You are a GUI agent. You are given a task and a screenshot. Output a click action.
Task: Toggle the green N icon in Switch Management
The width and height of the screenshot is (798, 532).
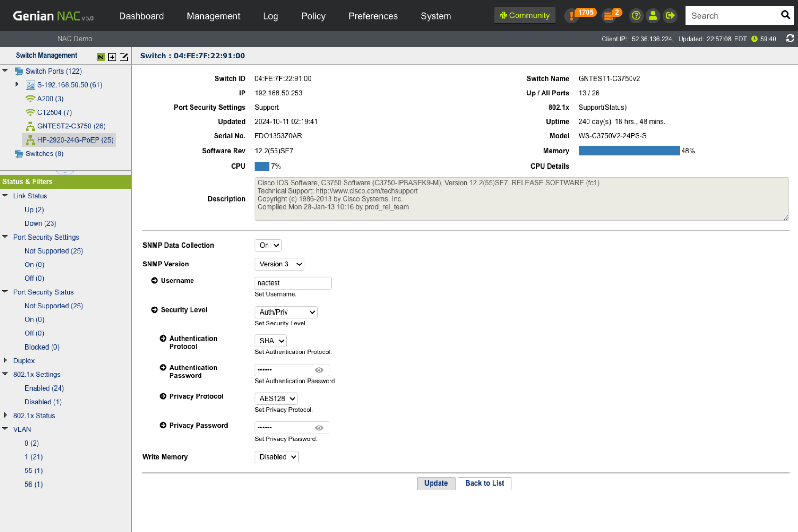pos(101,57)
